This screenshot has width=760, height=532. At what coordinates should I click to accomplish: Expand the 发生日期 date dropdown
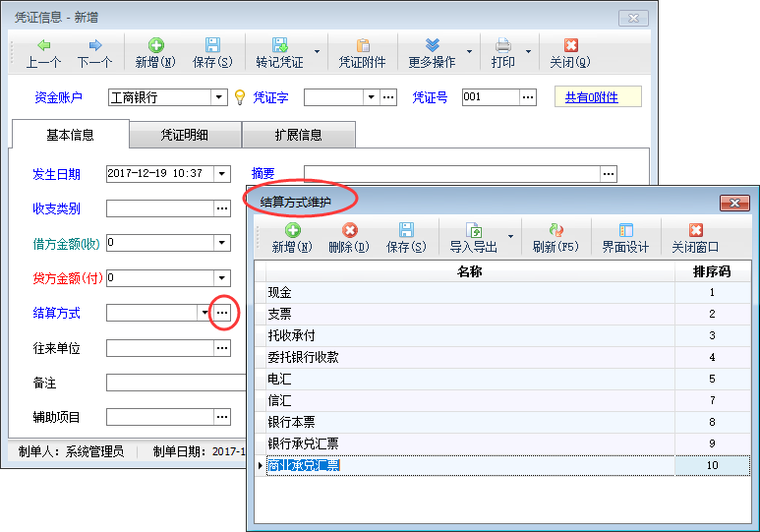pyautogui.click(x=221, y=174)
